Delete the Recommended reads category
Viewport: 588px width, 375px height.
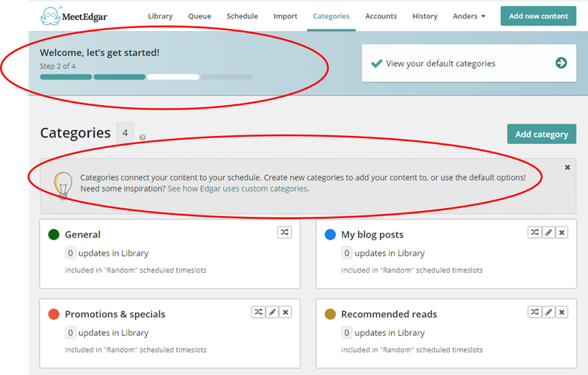point(562,312)
